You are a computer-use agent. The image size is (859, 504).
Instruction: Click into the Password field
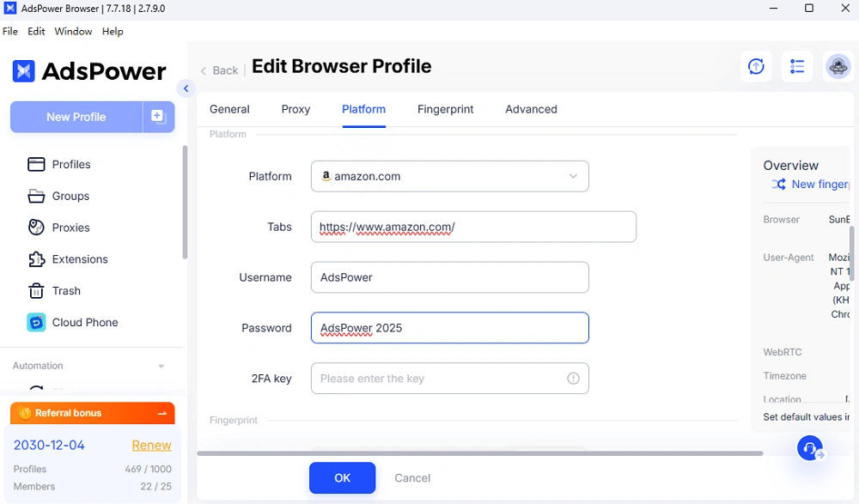click(x=449, y=328)
